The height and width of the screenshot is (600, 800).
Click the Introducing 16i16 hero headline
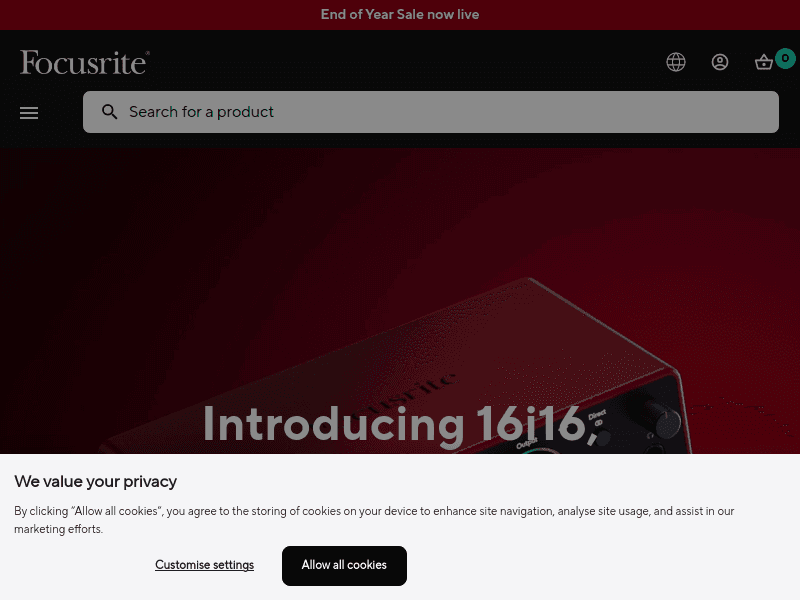coord(400,424)
